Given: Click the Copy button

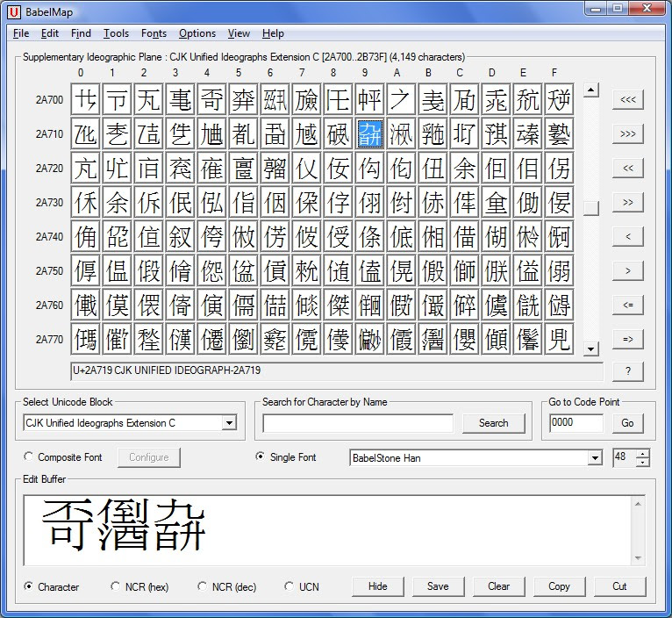Looking at the screenshot, I should click(560, 586).
